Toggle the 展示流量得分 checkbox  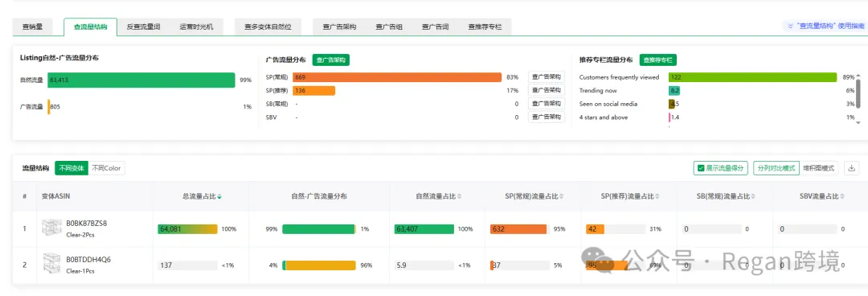702,168
